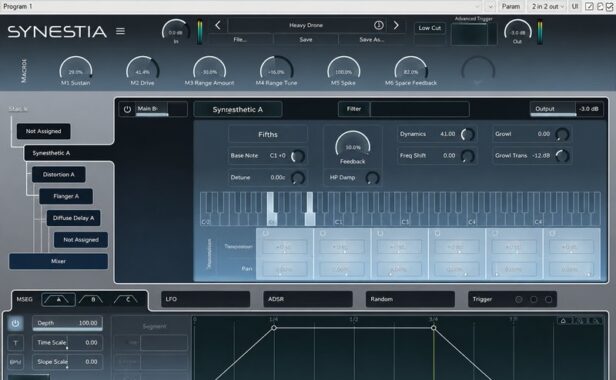
Task: Click the Detune small knob
Action: click(297, 178)
